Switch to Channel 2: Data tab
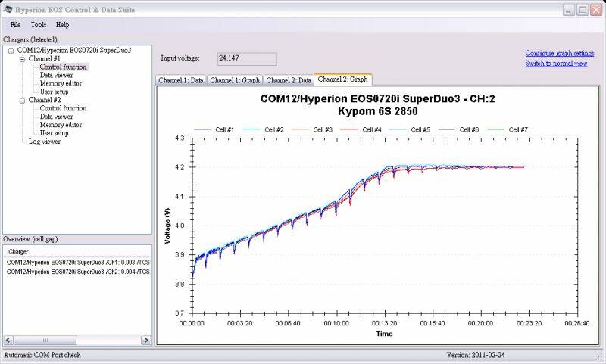This screenshot has width=606, height=364. [x=289, y=80]
